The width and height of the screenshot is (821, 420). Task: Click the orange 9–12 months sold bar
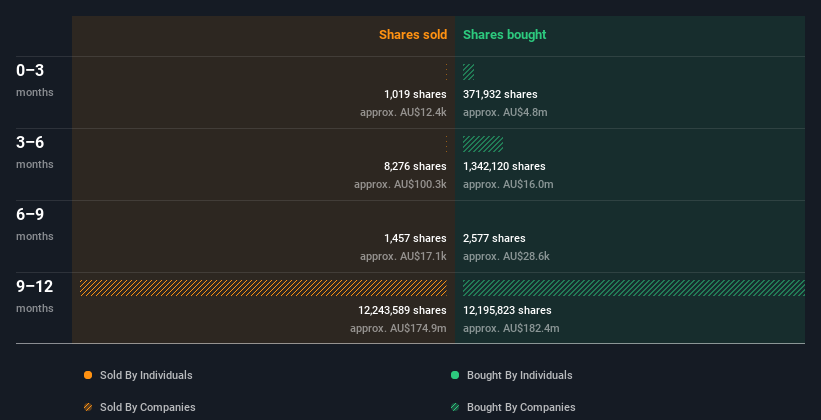click(x=263, y=288)
